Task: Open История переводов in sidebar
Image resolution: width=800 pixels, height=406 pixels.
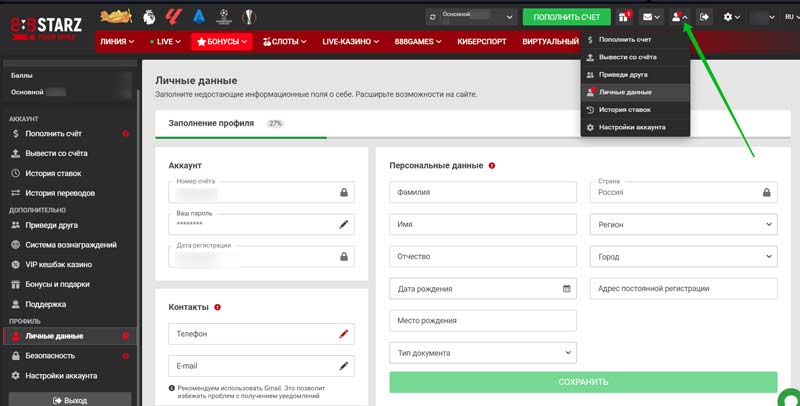Action: 70,193
